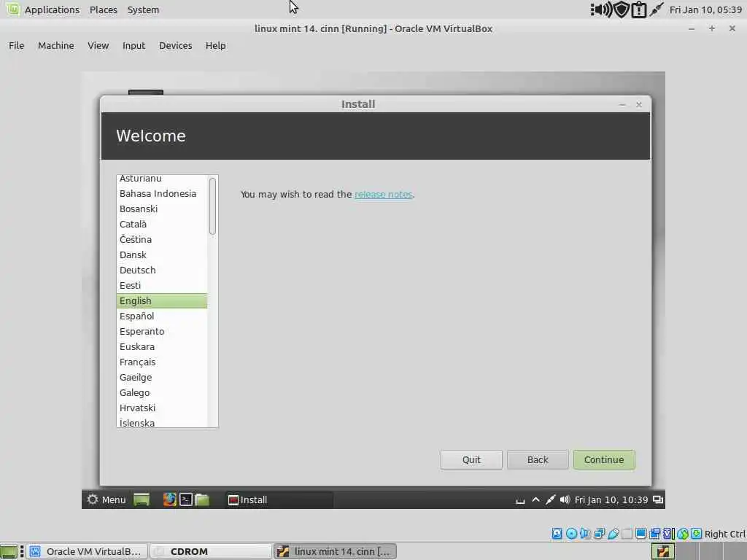Select Deutsch in language list

[x=162, y=270]
